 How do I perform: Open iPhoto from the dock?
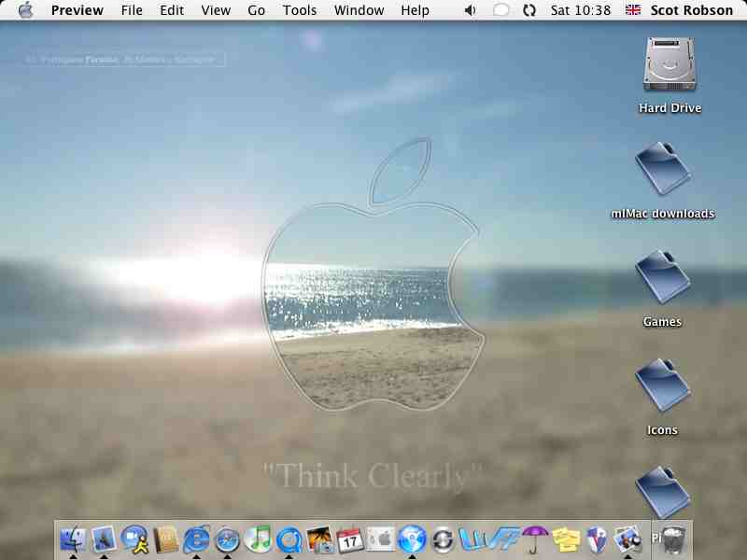click(319, 539)
